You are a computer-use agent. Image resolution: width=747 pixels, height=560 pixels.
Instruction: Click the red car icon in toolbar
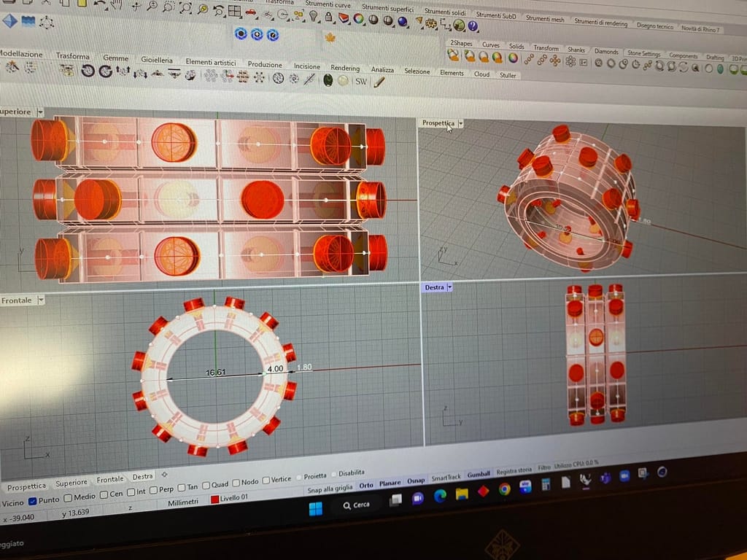pyautogui.click(x=251, y=12)
